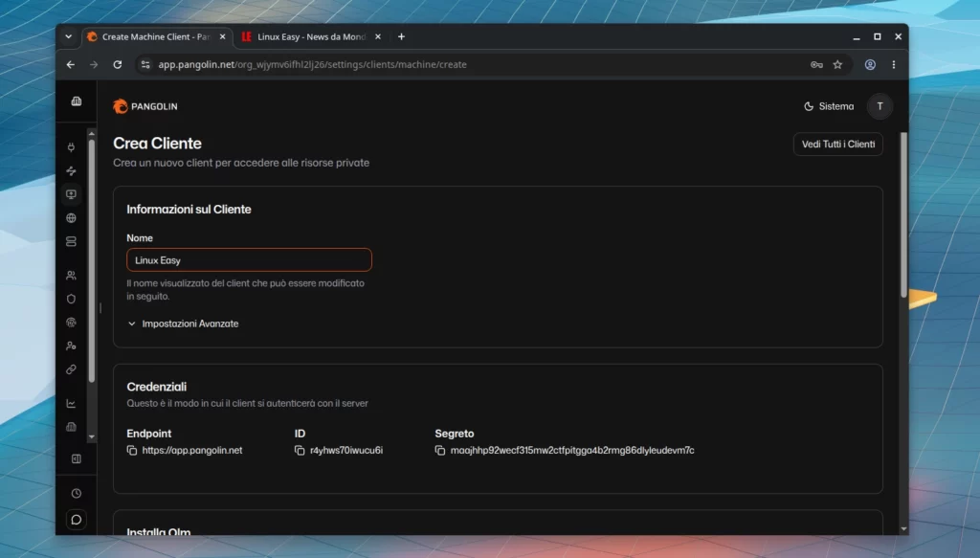The width and height of the screenshot is (980, 558).
Task: Click the Installa Olm heading
Action: (159, 531)
